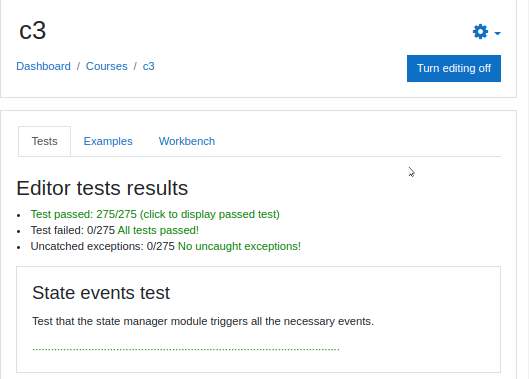
Task: Click the large c3 page title
Action: click(x=32, y=31)
